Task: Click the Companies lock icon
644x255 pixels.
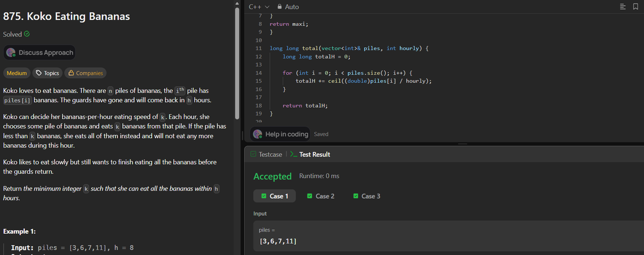Action: tap(71, 73)
